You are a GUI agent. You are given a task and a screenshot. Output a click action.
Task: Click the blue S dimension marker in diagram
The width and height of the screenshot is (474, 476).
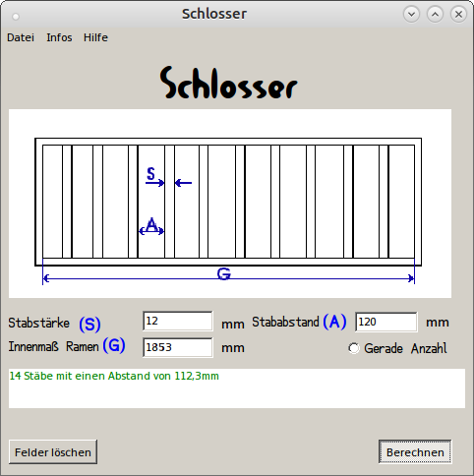pos(150,174)
